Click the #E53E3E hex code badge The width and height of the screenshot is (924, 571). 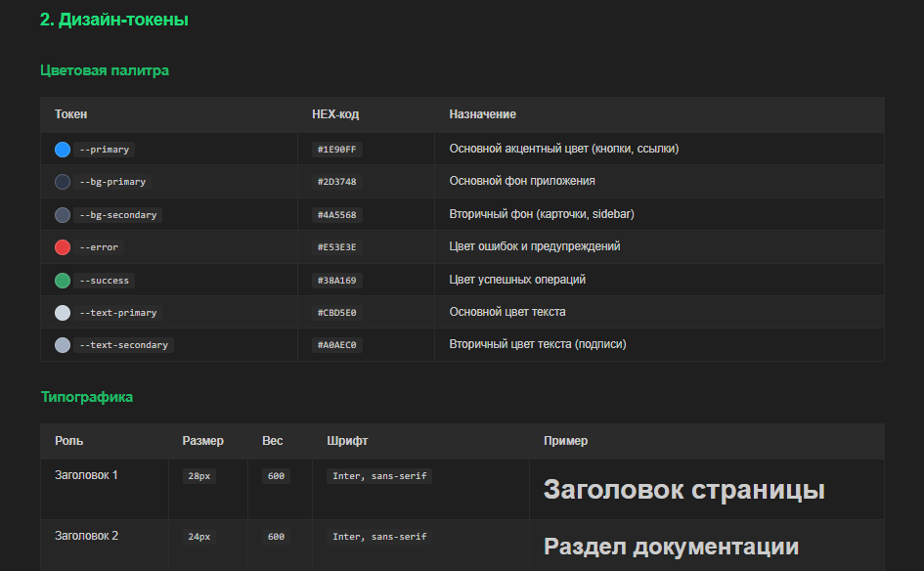coord(337,247)
